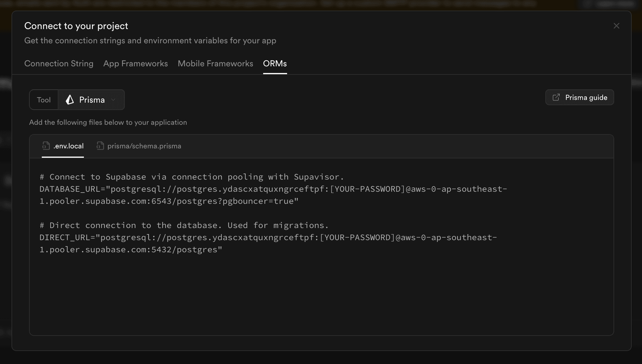Viewport: 642px width, 364px height.
Task: Click the pooler.supabase.com:6543 line
Action: [x=169, y=201]
